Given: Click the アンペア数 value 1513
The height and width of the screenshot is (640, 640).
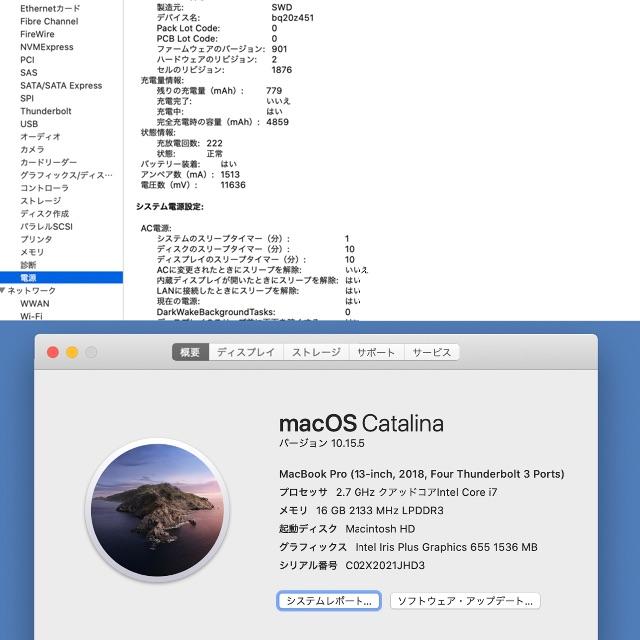Looking at the screenshot, I should point(230,175).
